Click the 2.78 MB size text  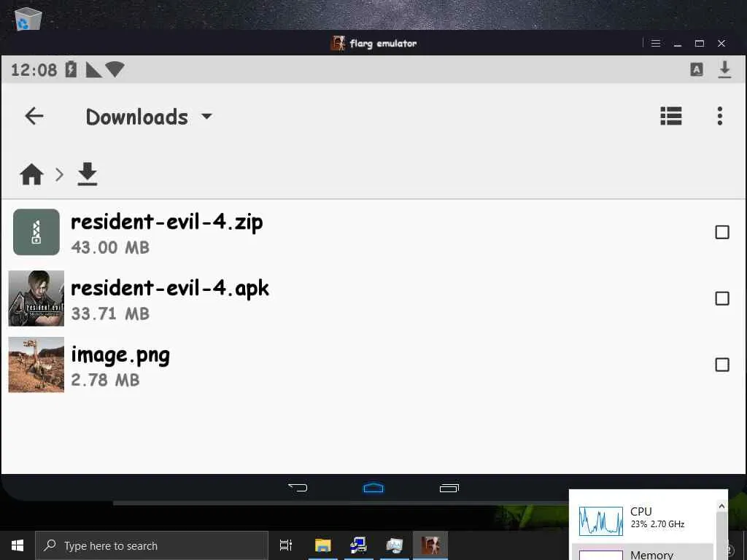pos(105,380)
